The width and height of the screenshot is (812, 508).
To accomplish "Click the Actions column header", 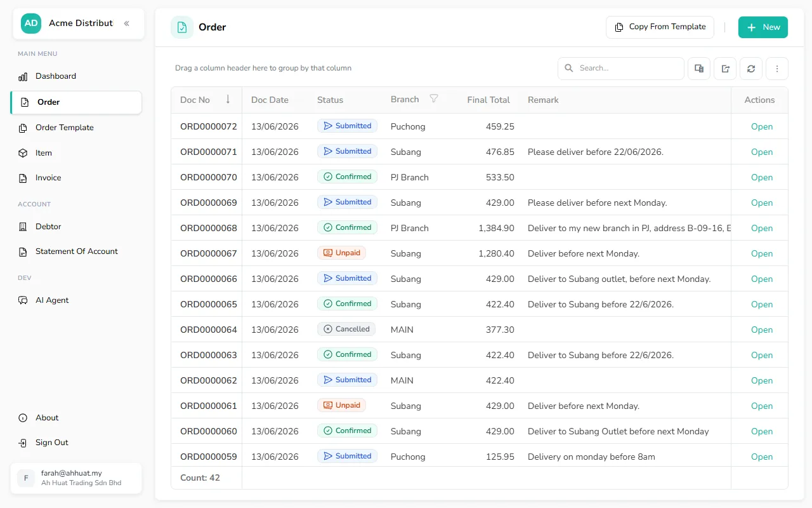I will 759,100.
